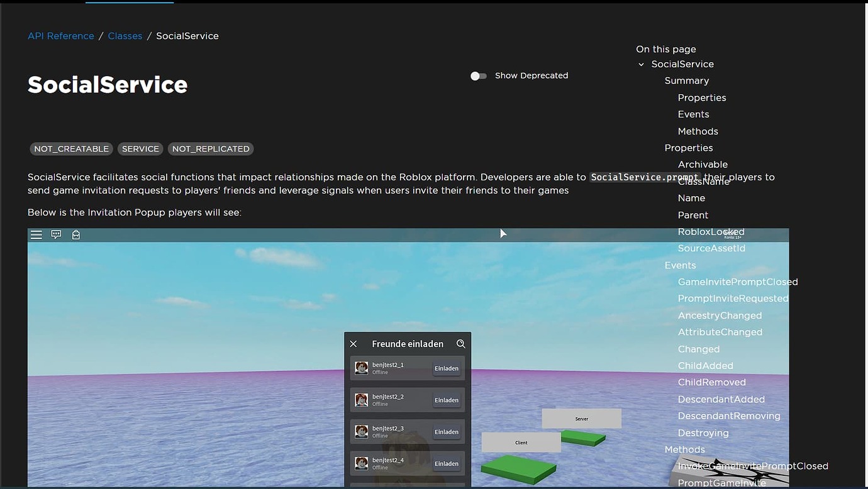The width and height of the screenshot is (868, 489).
Task: Select GameInvitePromptClosed in the sidebar
Action: [x=738, y=282]
